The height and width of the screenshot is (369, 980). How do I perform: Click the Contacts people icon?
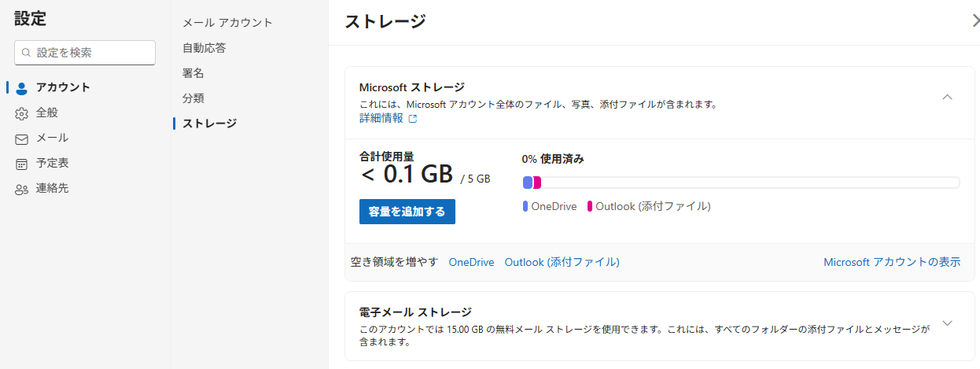(22, 189)
